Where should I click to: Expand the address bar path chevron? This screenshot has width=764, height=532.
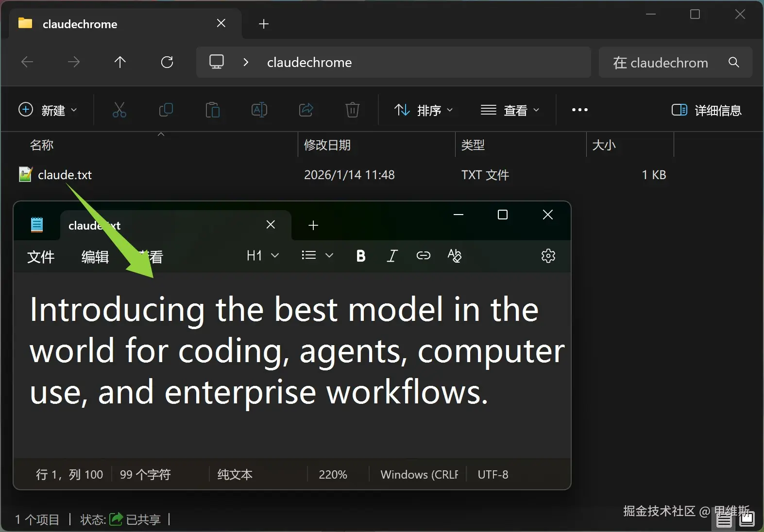(246, 62)
